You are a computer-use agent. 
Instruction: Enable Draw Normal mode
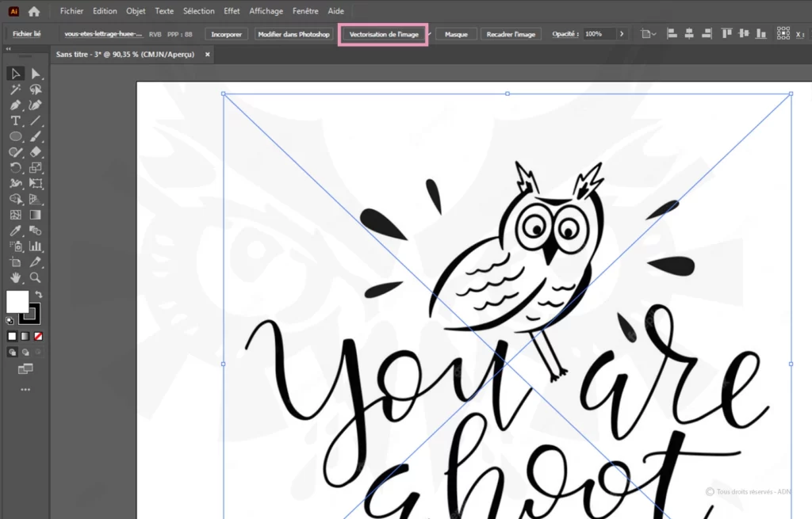pos(12,353)
